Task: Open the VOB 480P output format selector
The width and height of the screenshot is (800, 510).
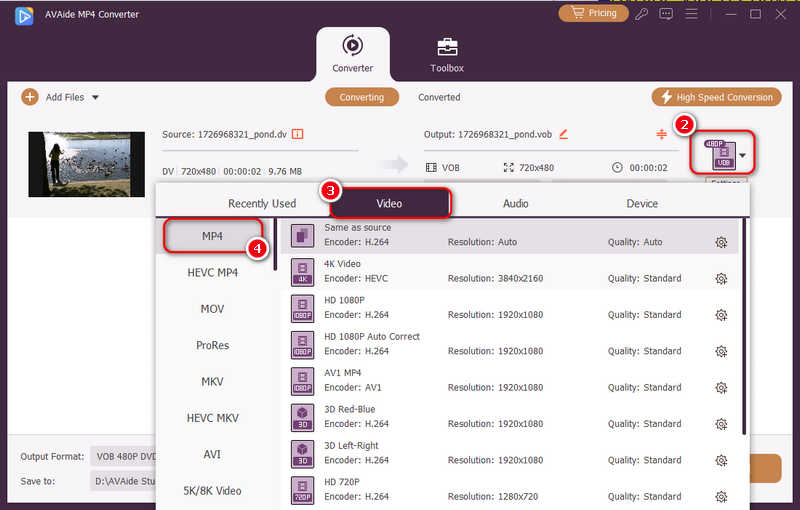Action: click(x=722, y=153)
